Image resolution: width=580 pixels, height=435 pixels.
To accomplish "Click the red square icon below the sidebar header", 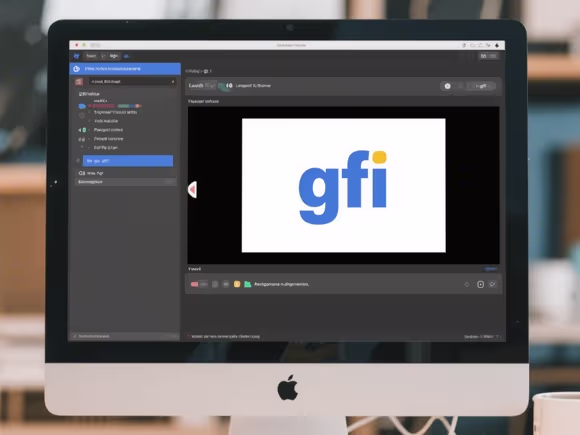I will pos(78,82).
